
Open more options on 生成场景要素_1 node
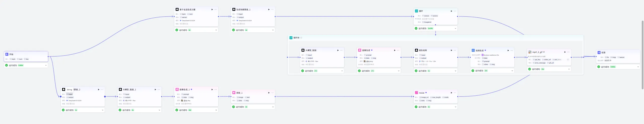[272, 10]
